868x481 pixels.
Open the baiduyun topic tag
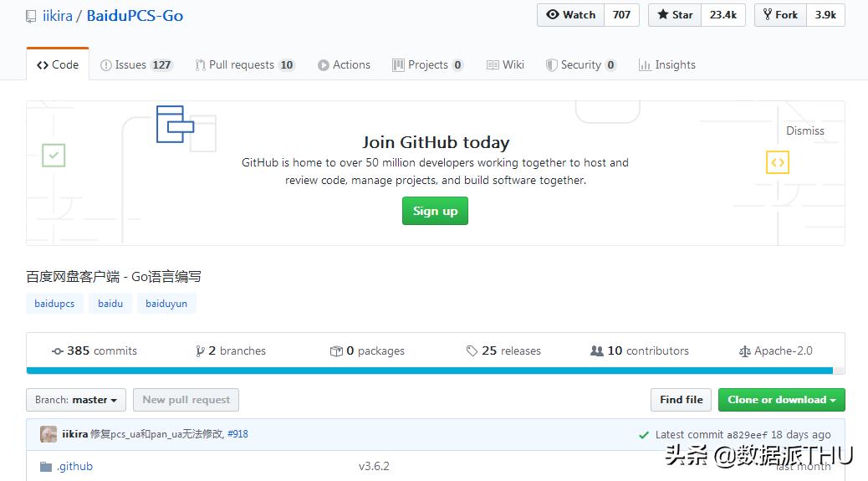click(166, 304)
